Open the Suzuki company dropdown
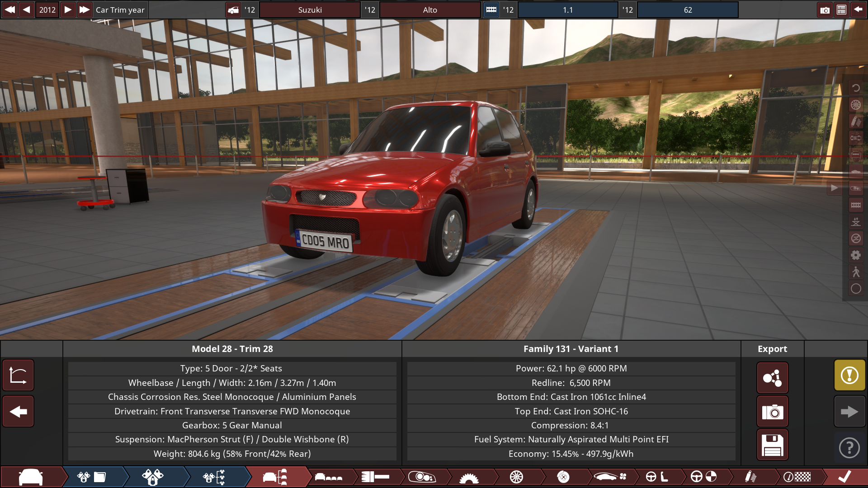This screenshot has width=868, height=488. pyautogui.click(x=310, y=10)
